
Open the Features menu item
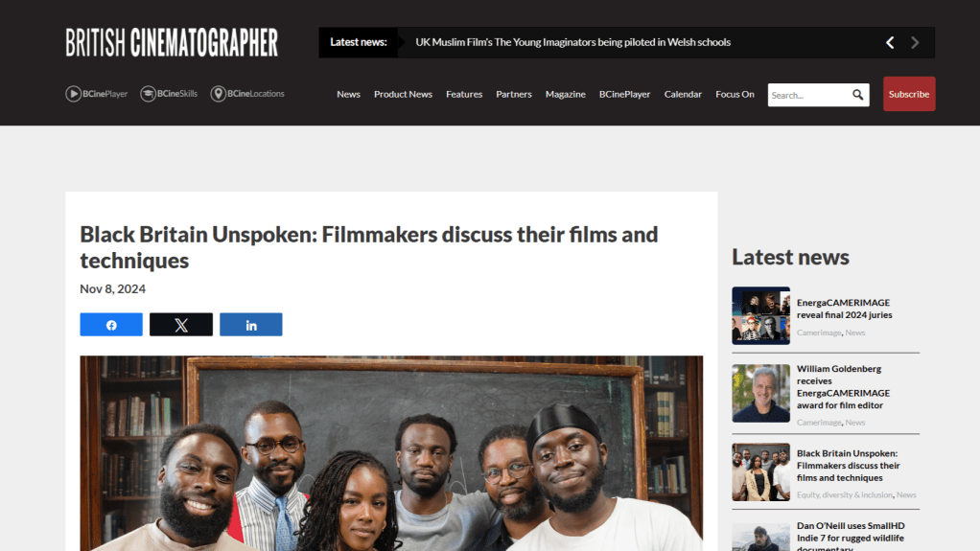[x=464, y=94]
